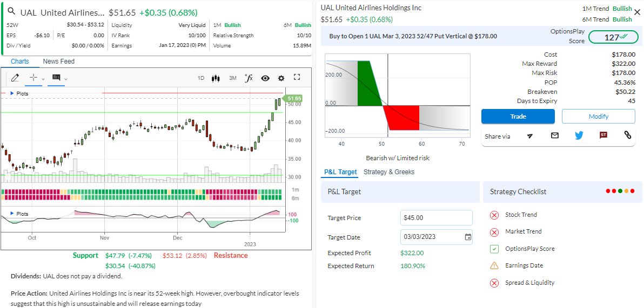Click the symbol search magnifier icon
The width and height of the screenshot is (644, 308).
(11, 12)
